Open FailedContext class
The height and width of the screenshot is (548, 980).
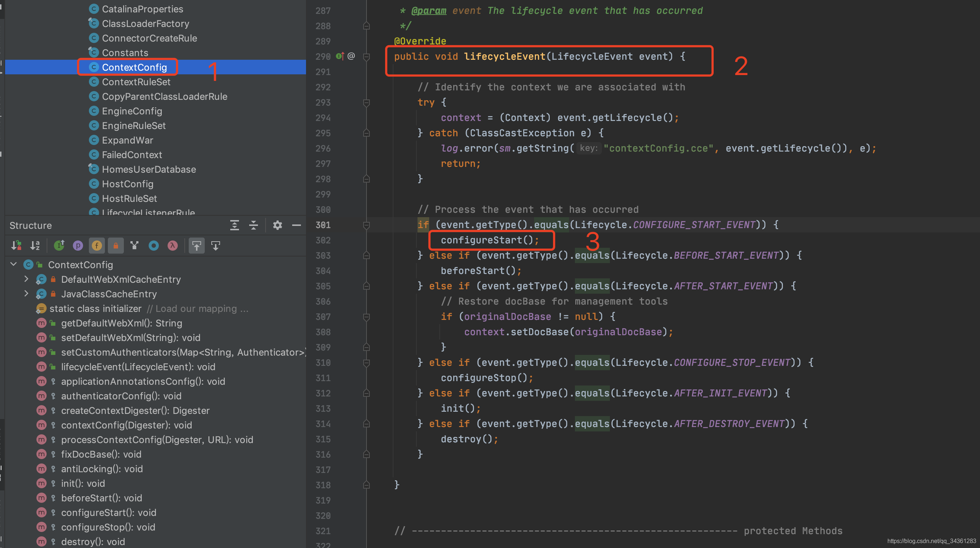(132, 155)
